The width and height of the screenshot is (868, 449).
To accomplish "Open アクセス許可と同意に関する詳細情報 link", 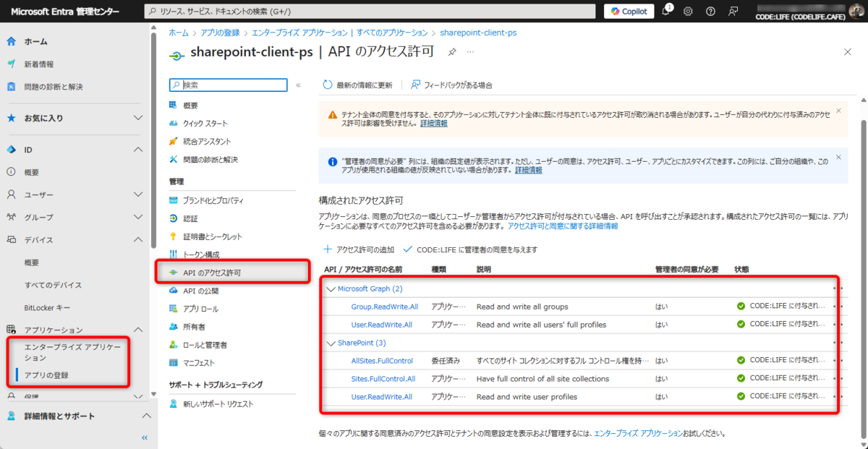I will tap(563, 226).
